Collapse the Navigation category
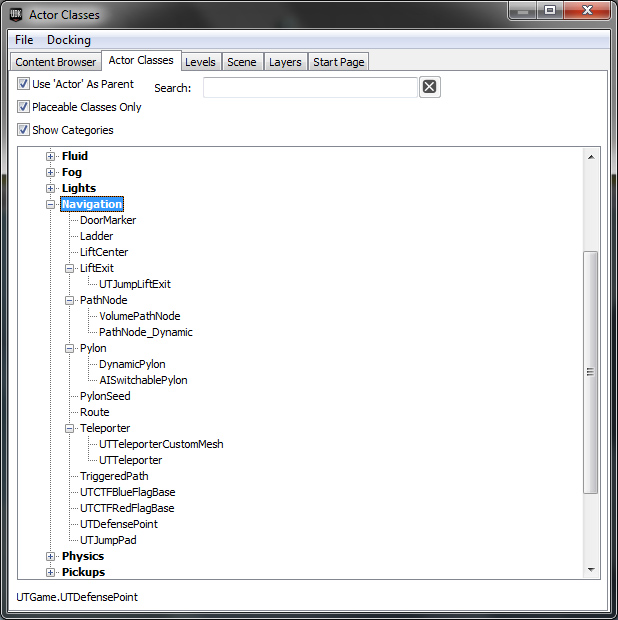The image size is (618, 620). pos(51,204)
